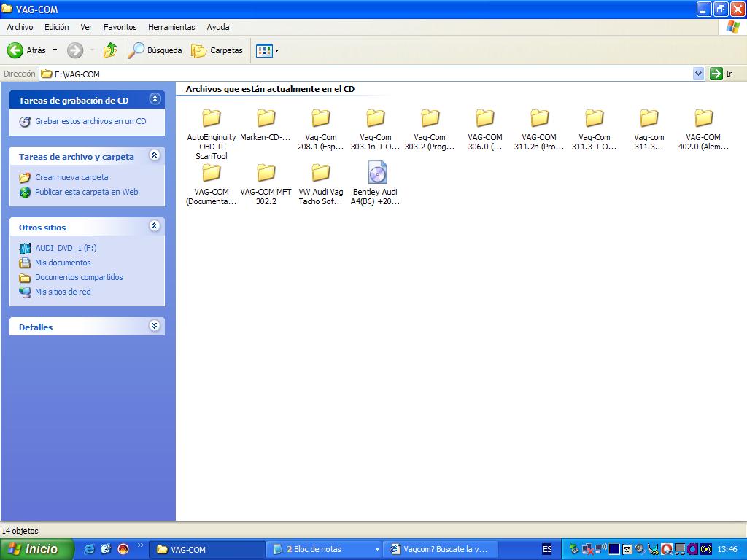This screenshot has width=747, height=560.
Task: Select the Vag-Com 208.1 (Esp...) folder
Action: tap(321, 130)
